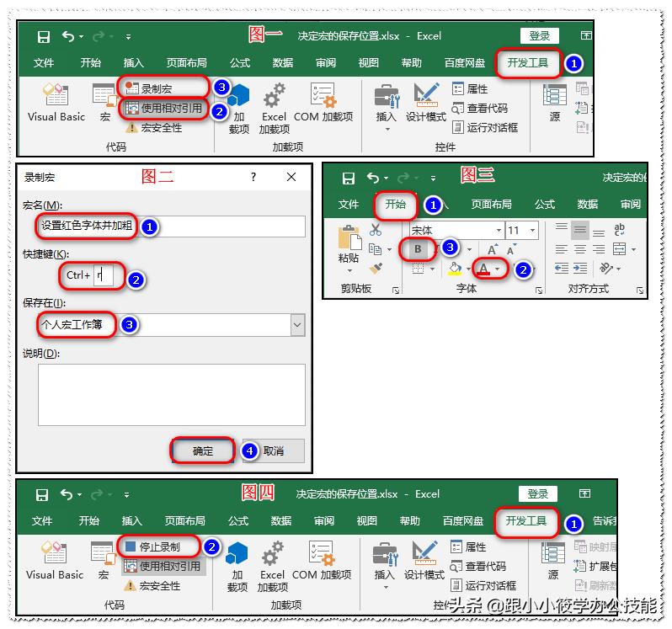Viewport: 672px width, 629px height.
Task: Click 查看代码 (View Code) in Figure 4
Action: [478, 566]
